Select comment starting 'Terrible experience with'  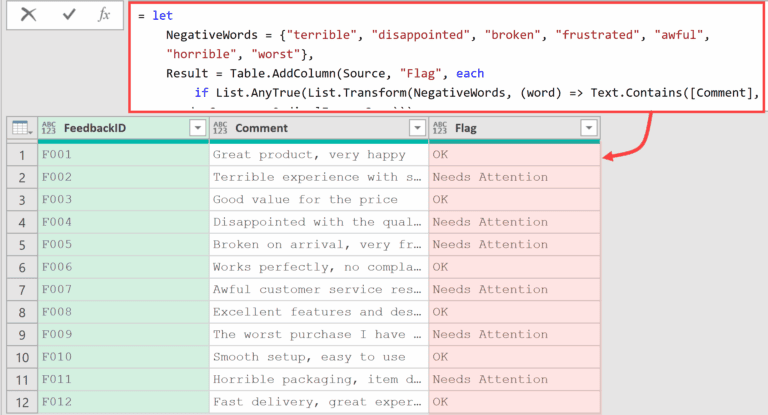tap(319, 177)
